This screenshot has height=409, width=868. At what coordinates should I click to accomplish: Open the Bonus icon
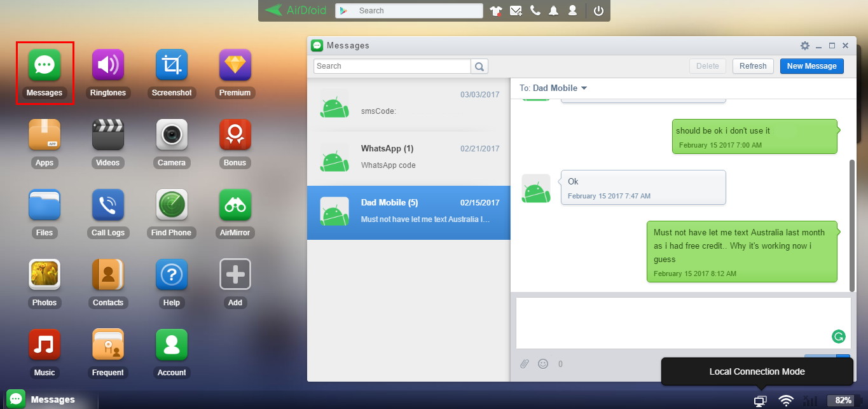[x=235, y=135]
